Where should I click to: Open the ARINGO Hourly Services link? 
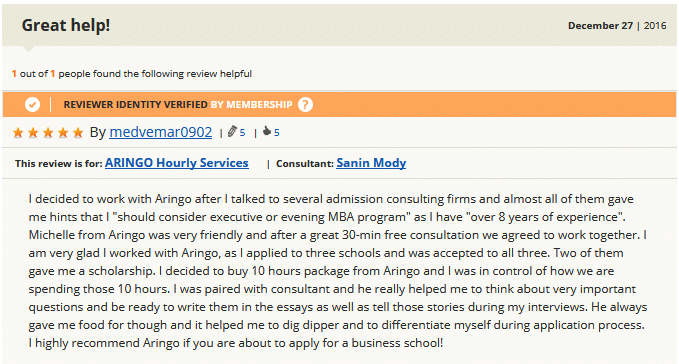tap(177, 163)
